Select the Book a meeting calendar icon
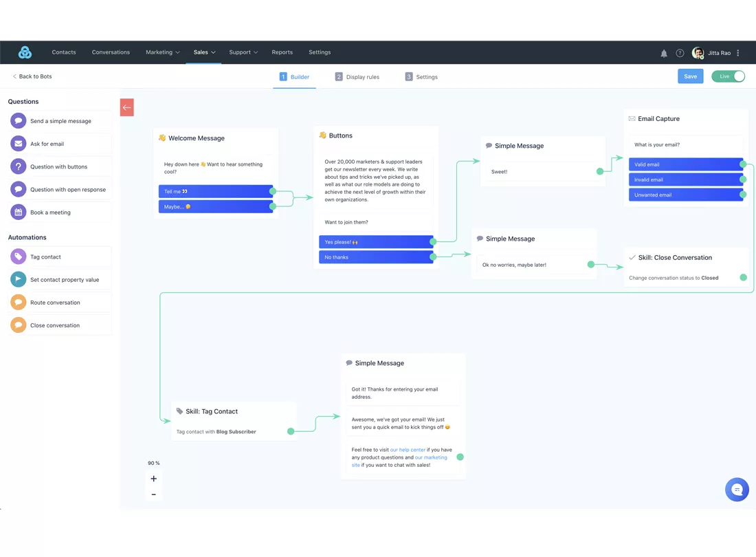The width and height of the screenshot is (756, 557). [x=18, y=212]
